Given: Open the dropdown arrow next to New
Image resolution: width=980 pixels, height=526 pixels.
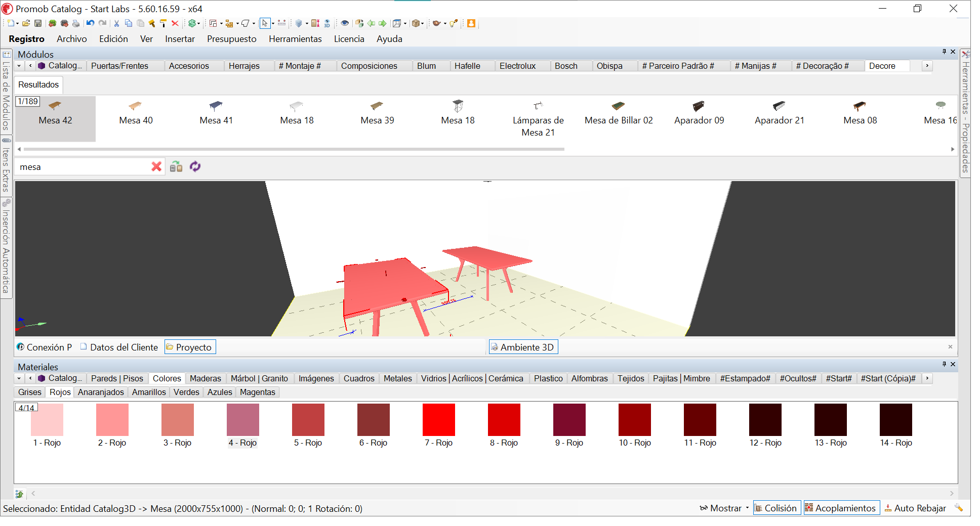Looking at the screenshot, I should (17, 24).
